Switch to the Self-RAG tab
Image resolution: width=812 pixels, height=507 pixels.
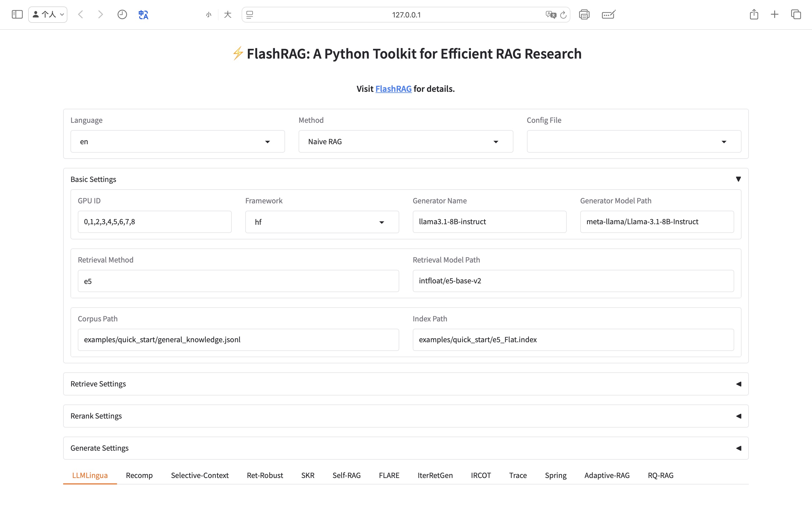coord(346,475)
